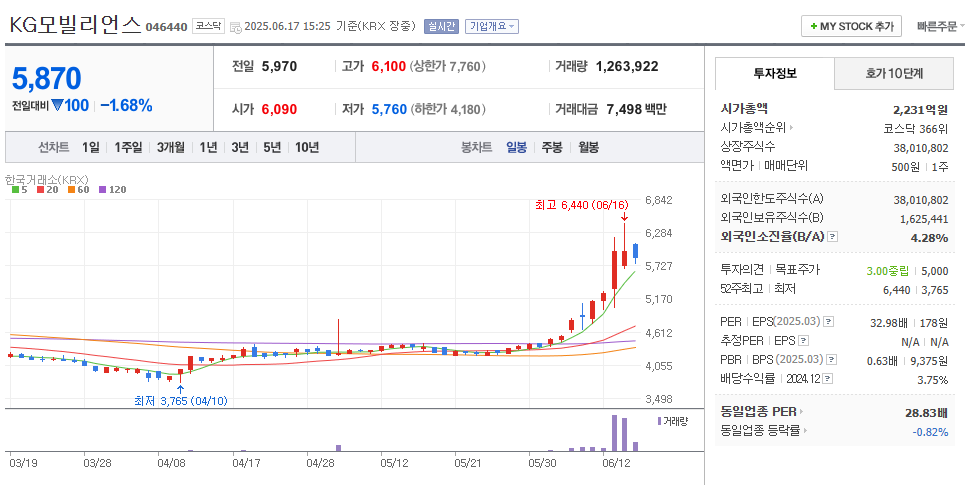
Task: Switch to the 투자정보 tab
Action: (x=775, y=74)
